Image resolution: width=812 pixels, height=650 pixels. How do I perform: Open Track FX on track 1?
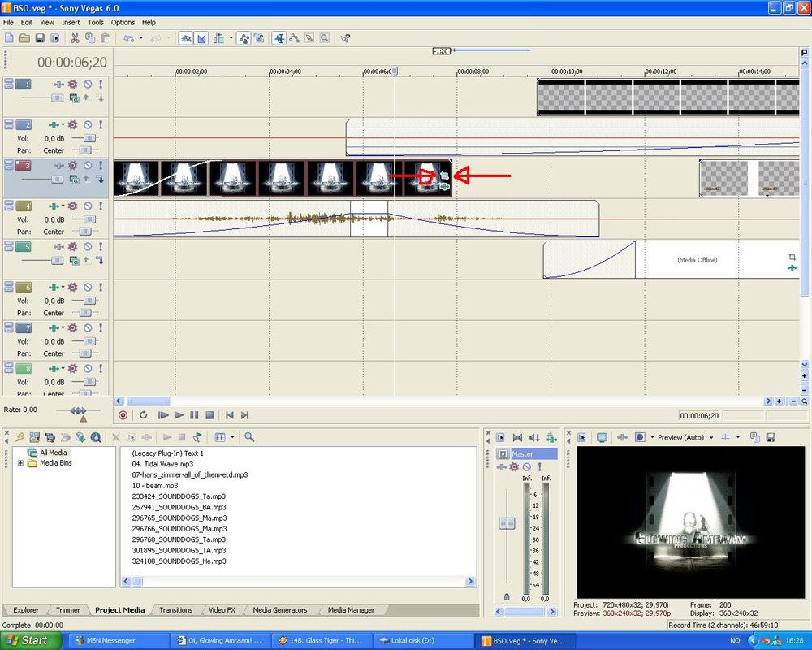point(72,84)
